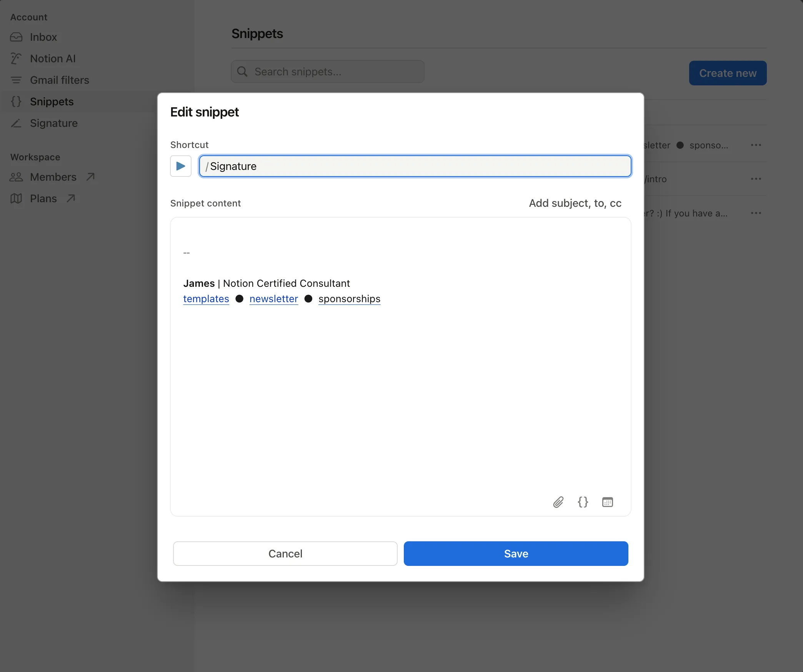Click the Shortcut input field
The width and height of the screenshot is (803, 672).
[x=415, y=166]
